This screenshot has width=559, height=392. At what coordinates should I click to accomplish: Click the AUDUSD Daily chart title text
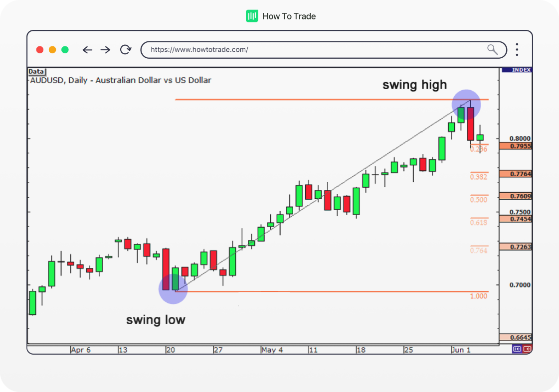click(x=119, y=80)
